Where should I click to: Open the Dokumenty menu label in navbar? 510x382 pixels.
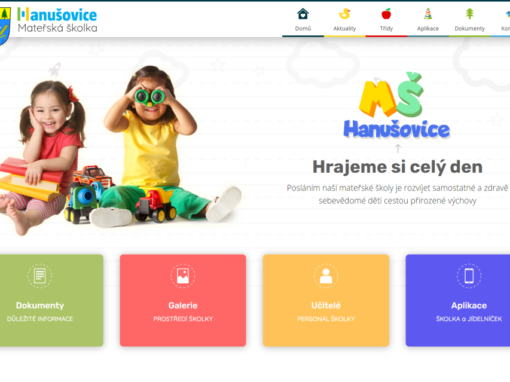470,29
